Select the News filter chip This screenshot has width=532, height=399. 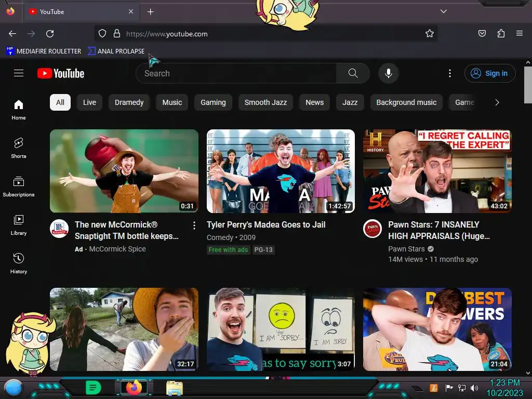[x=314, y=102]
